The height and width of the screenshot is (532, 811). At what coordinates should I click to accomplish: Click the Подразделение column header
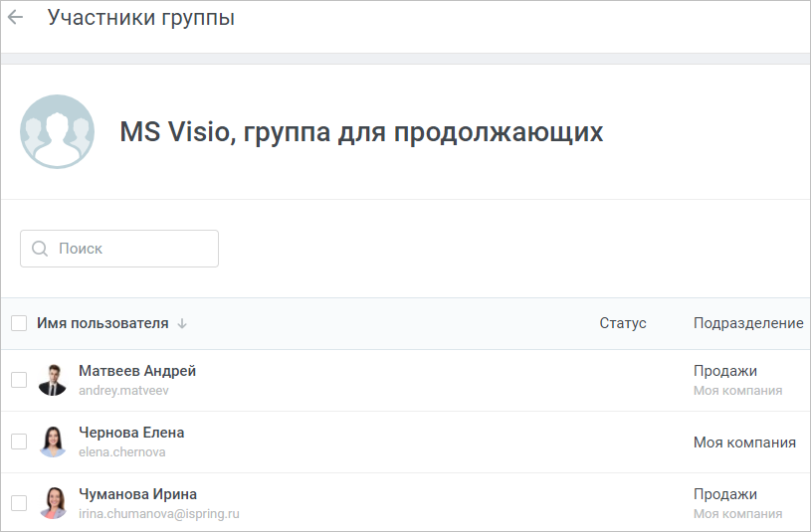click(748, 323)
